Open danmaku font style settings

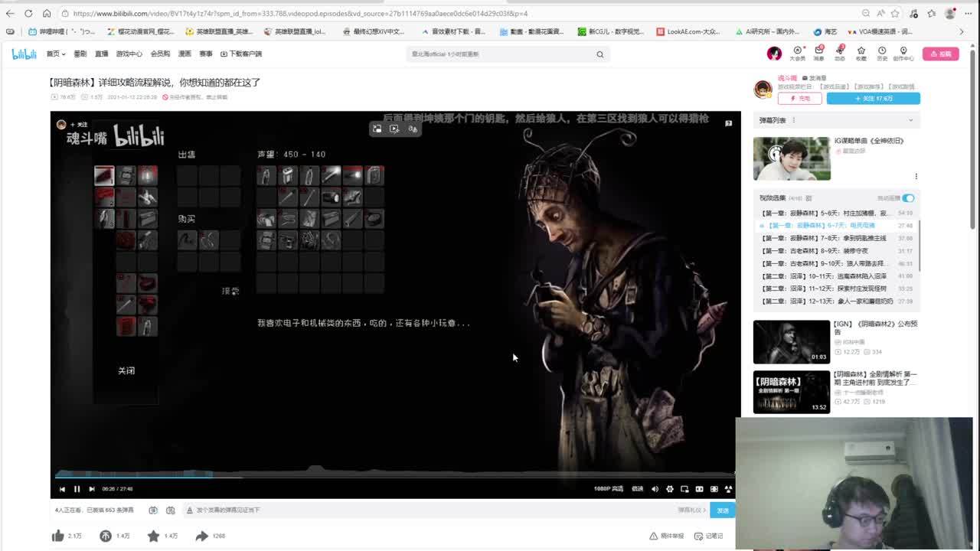(190, 510)
